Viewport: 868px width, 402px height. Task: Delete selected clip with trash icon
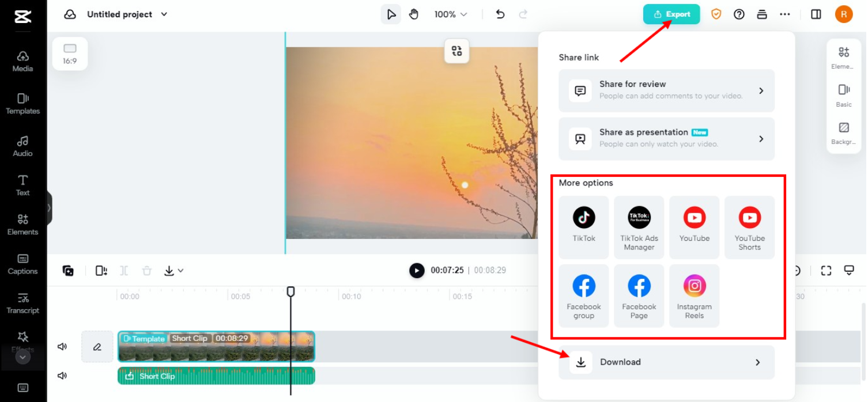click(x=147, y=271)
